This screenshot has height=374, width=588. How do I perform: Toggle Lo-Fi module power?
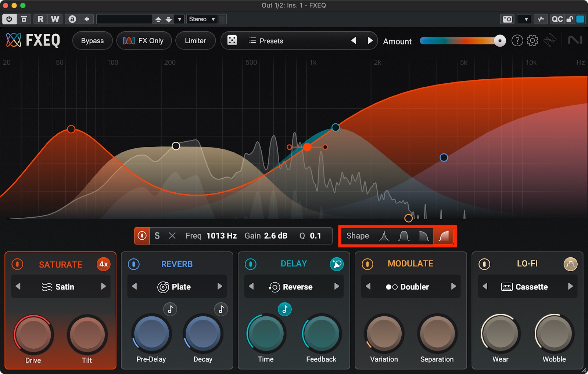click(x=484, y=264)
